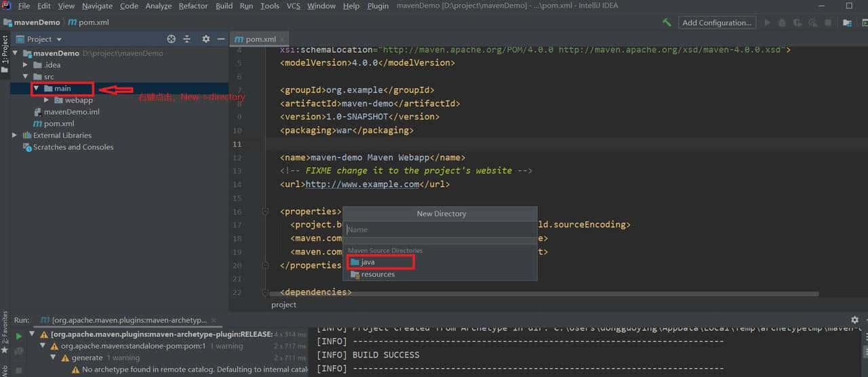The height and width of the screenshot is (377, 868).
Task: Open Project panel gear settings
Action: (x=206, y=39)
